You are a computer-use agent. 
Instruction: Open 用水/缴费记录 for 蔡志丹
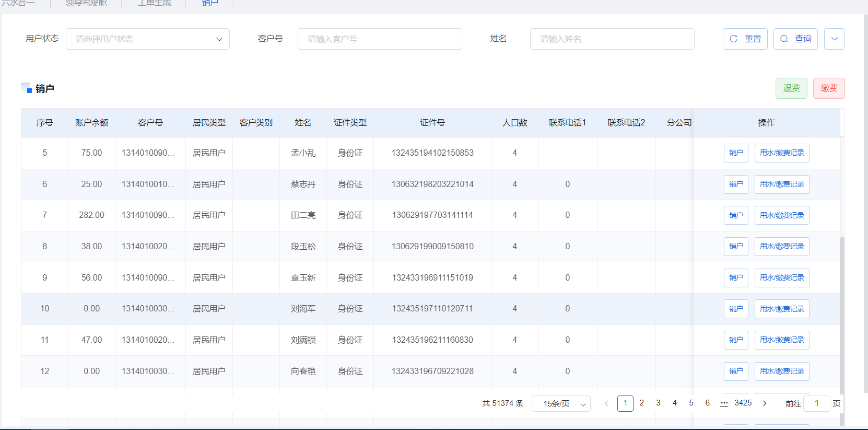point(782,184)
